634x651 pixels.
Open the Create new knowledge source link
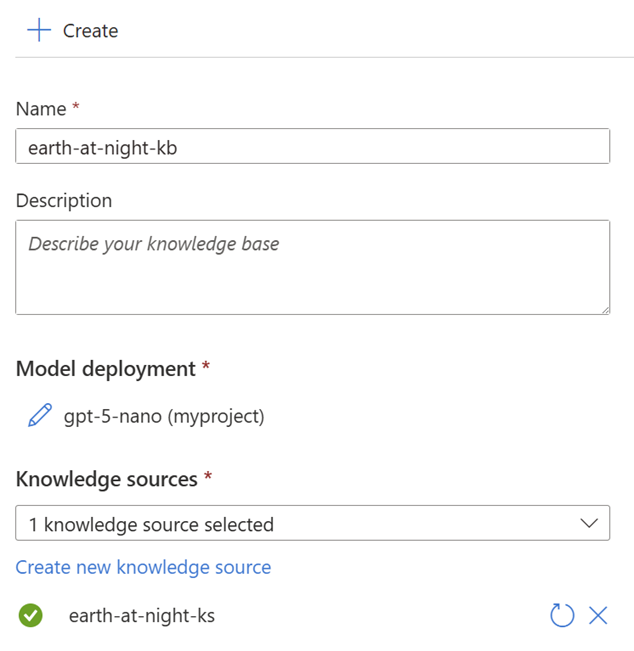143,567
